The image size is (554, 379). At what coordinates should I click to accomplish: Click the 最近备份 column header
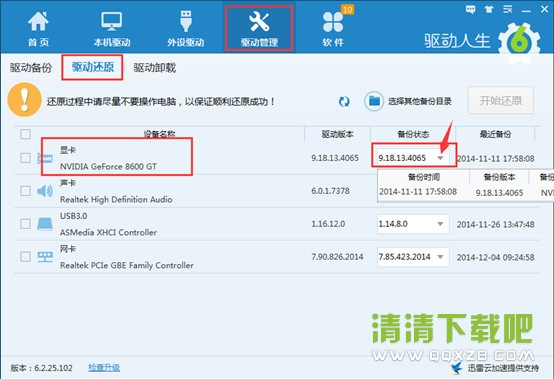(x=495, y=134)
